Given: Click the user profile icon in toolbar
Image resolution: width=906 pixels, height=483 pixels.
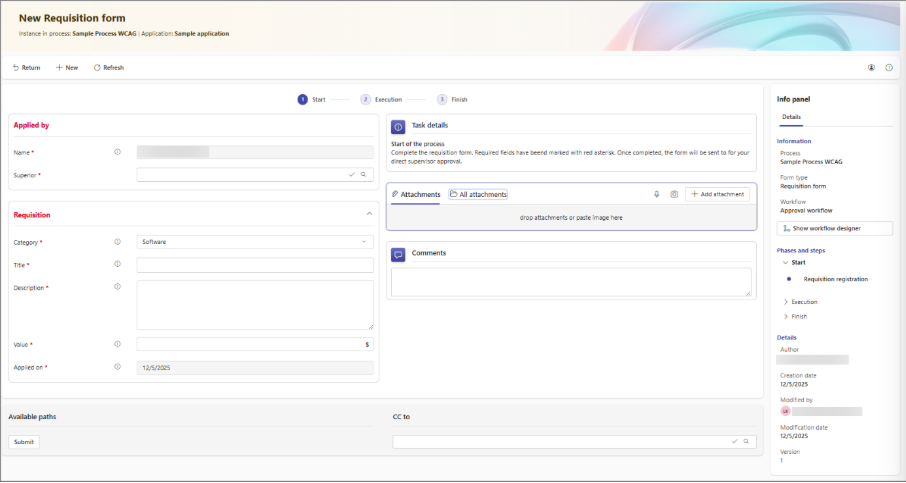Looking at the screenshot, I should point(871,68).
